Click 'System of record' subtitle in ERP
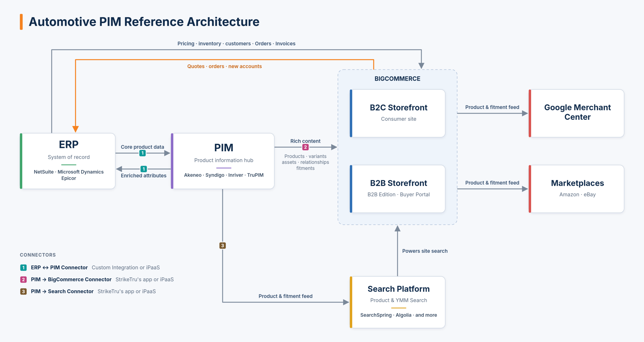This screenshot has width=644, height=342. (69, 157)
